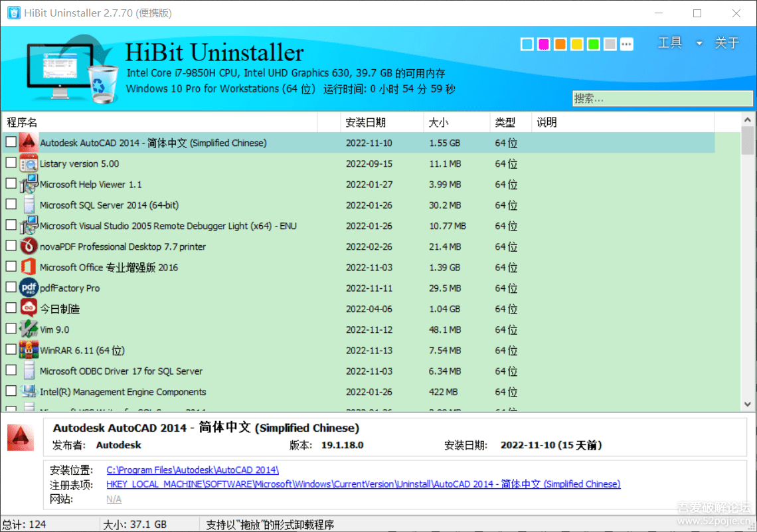Click the pdfFactory Pro icon

pos(29,288)
